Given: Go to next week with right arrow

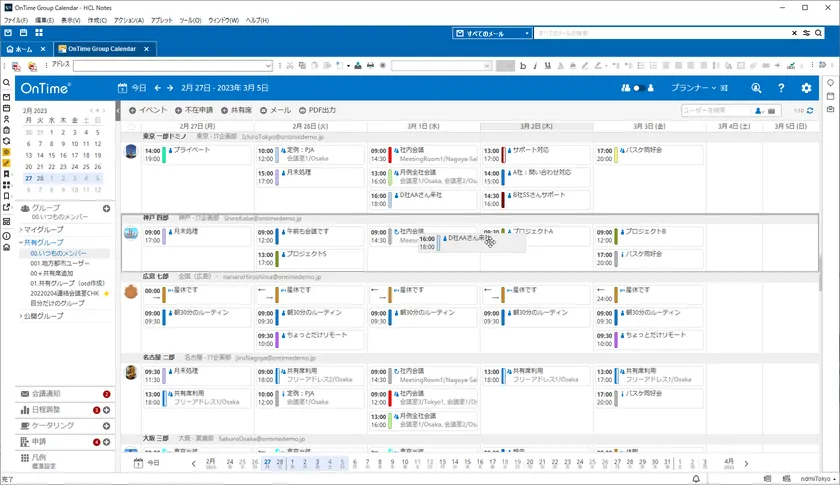Looking at the screenshot, I should point(170,88).
